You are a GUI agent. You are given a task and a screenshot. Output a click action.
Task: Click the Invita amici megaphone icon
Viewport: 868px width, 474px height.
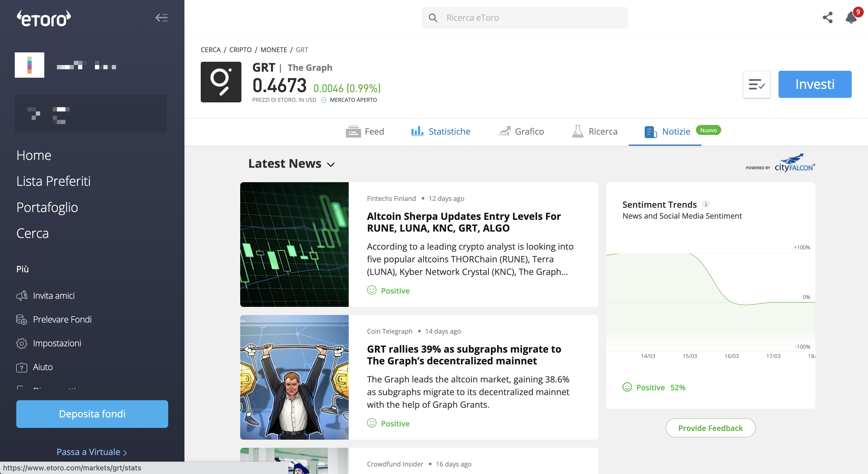tap(22, 296)
